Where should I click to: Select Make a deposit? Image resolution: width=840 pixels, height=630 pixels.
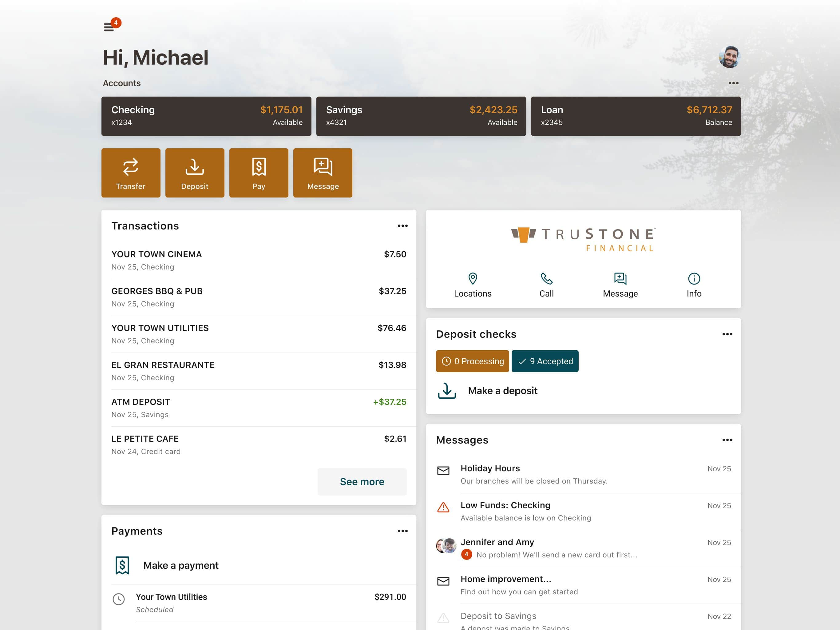point(502,391)
